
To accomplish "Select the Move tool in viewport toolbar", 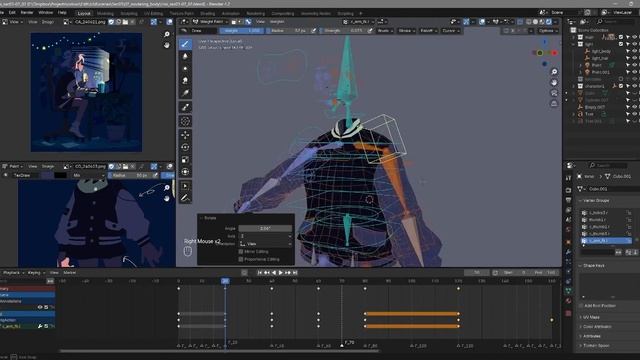I will coord(185,135).
